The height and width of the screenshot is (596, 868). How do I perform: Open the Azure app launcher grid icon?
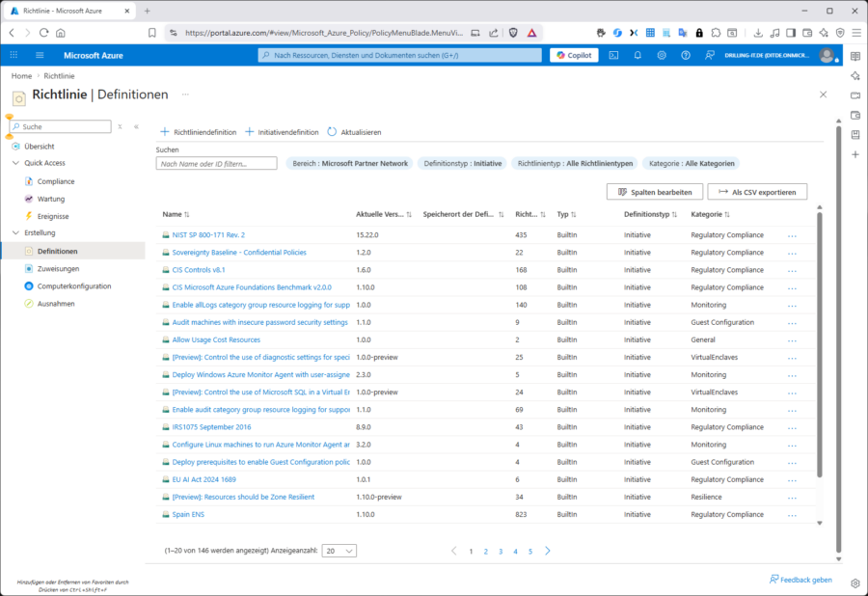click(x=14, y=55)
